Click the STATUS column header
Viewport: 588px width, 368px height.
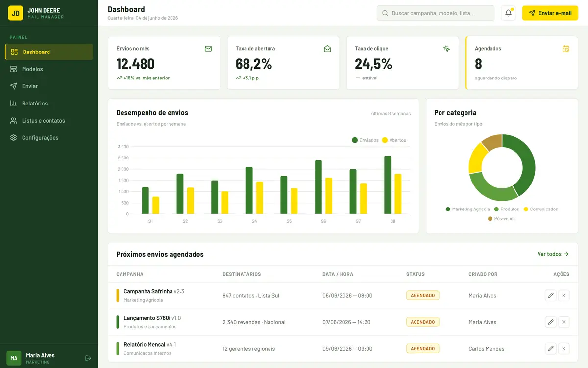[416, 274]
